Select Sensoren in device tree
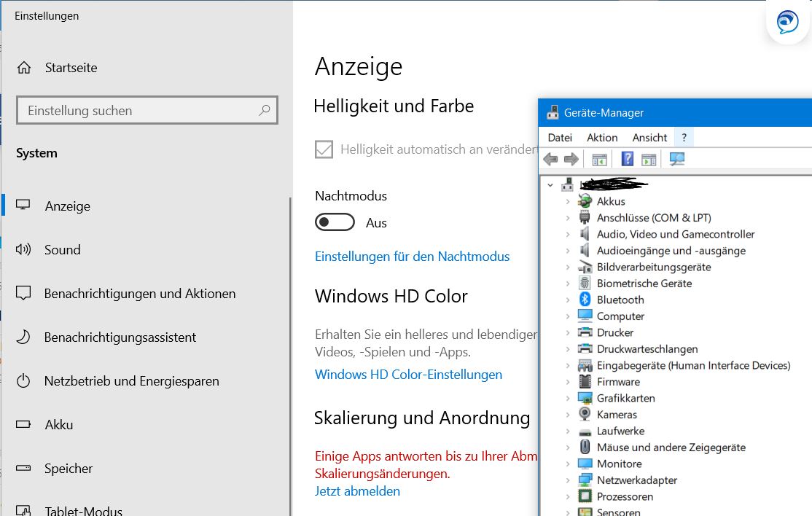The width and height of the screenshot is (812, 516). pyautogui.click(x=618, y=512)
